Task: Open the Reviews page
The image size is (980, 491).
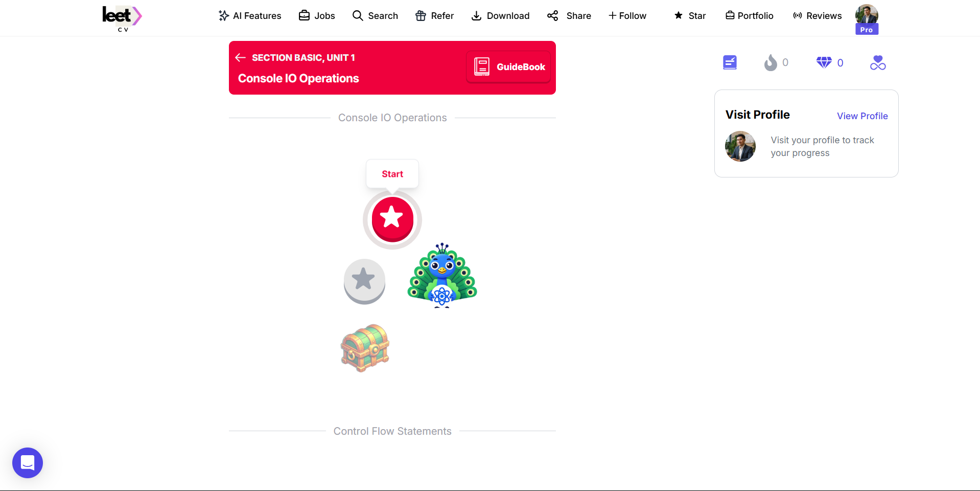Action: 818,16
